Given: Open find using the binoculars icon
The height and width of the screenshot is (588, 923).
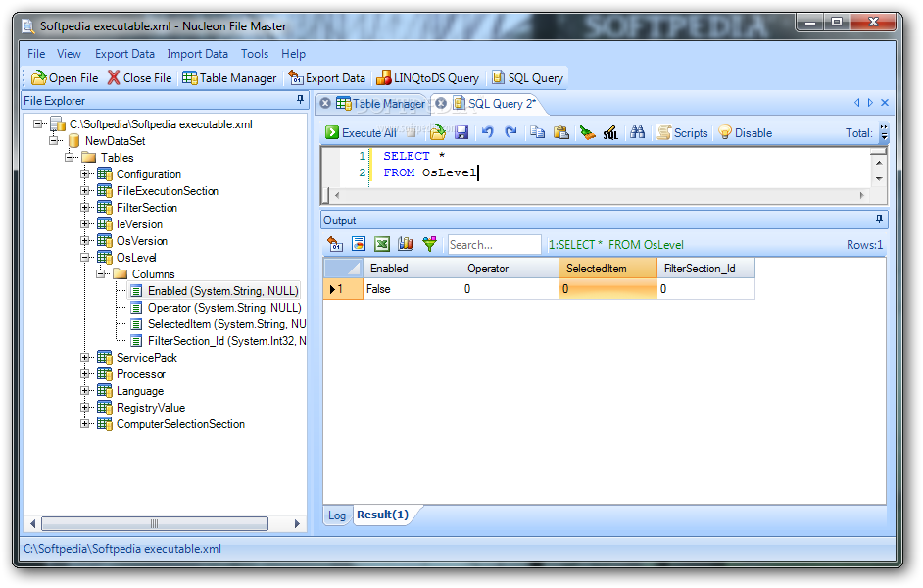Looking at the screenshot, I should 638,132.
